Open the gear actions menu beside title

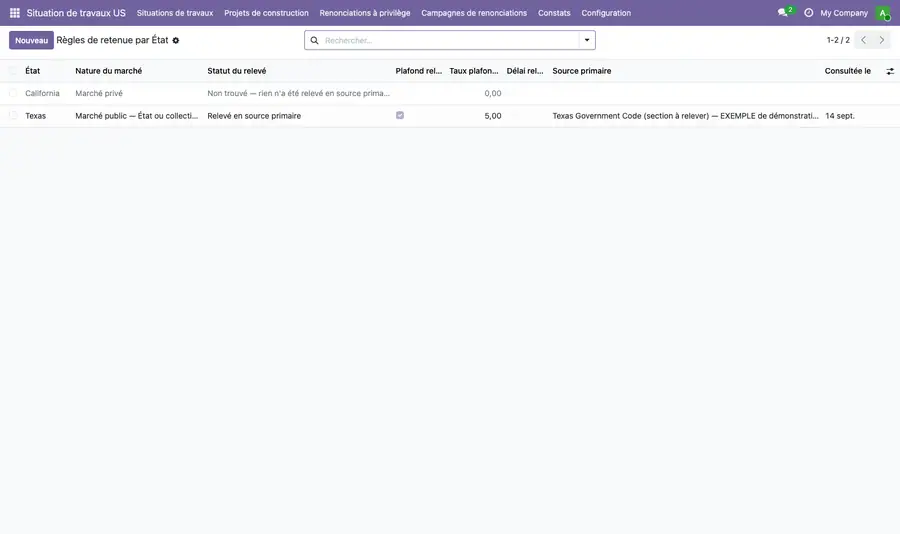(176, 40)
